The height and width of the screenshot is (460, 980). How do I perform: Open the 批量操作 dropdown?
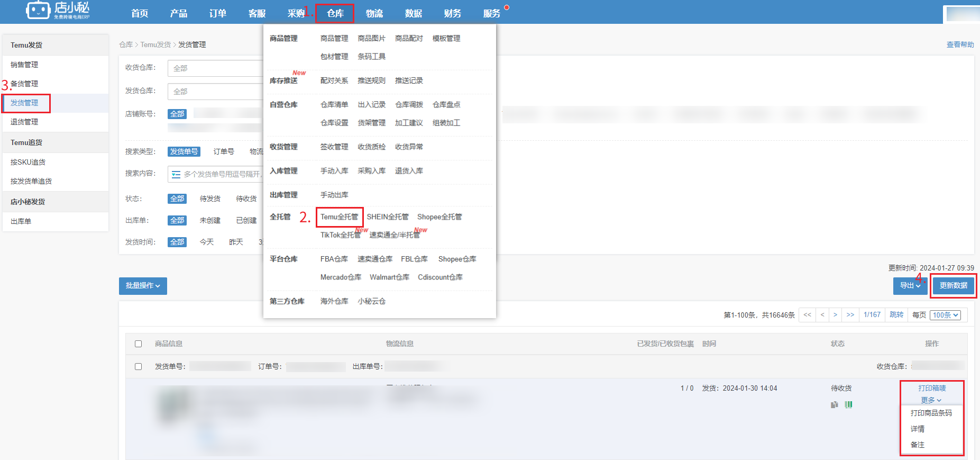pos(143,286)
